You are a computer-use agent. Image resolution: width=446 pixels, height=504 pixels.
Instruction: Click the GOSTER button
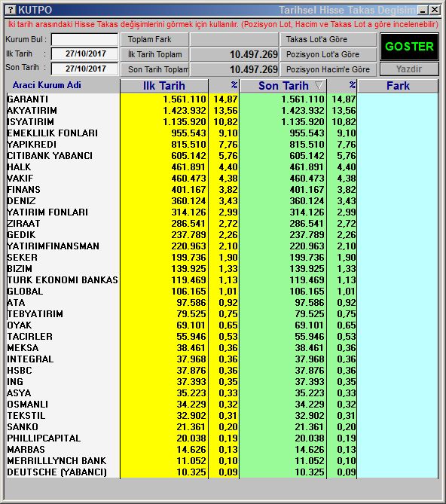coord(409,47)
